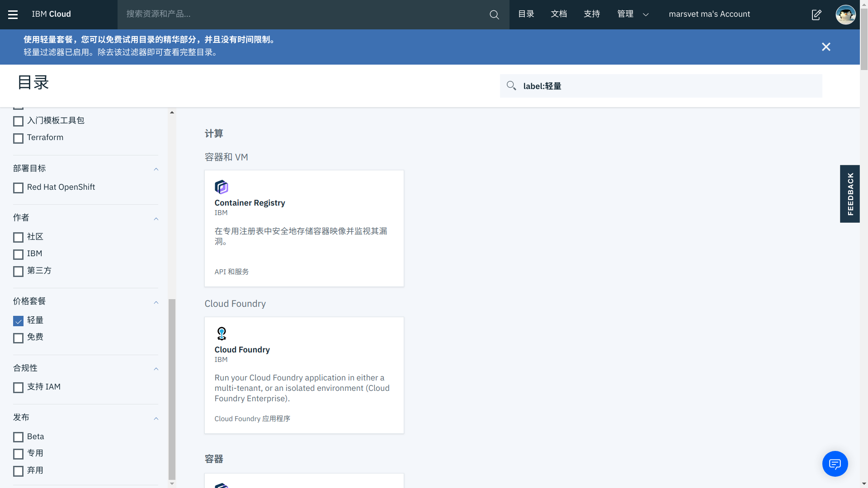Enable the Red Hat OpenShift filter
Screen dimensions: 868x488
[x=18, y=188]
